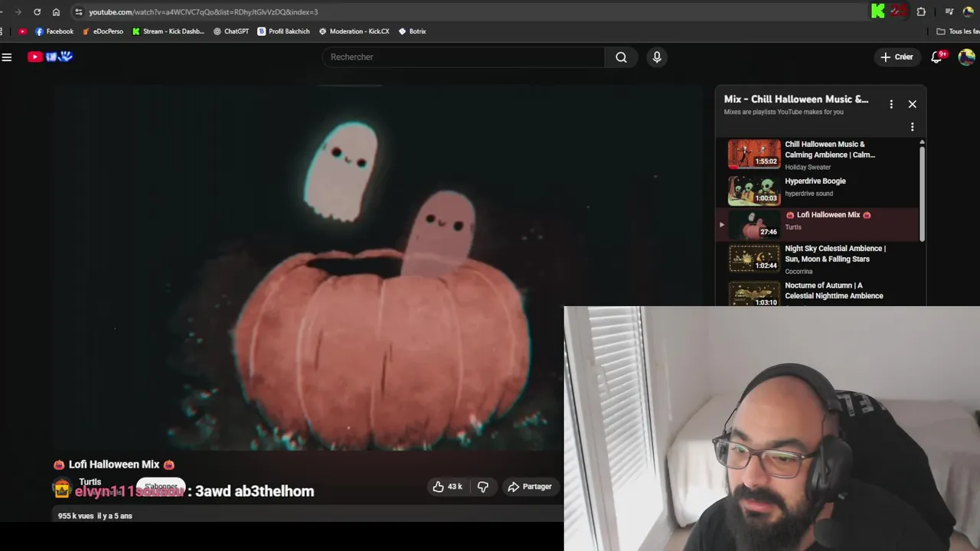Open the YouTube bookmark icon in bookmarks bar
The image size is (980, 551).
[22, 31]
